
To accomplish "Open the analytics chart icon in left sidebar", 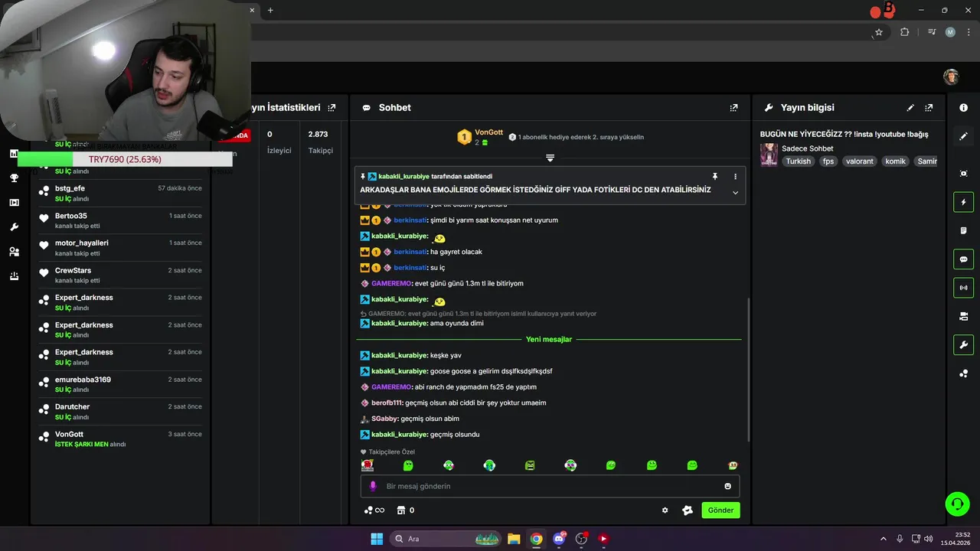I will [14, 153].
